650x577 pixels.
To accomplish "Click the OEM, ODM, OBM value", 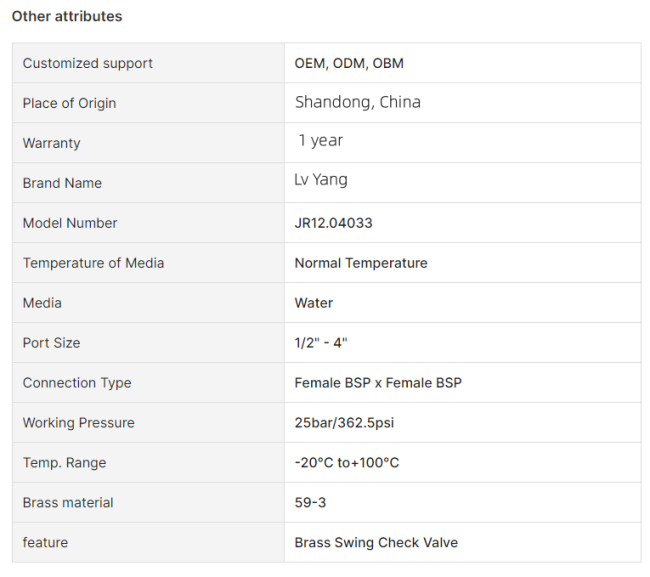I will pos(349,63).
